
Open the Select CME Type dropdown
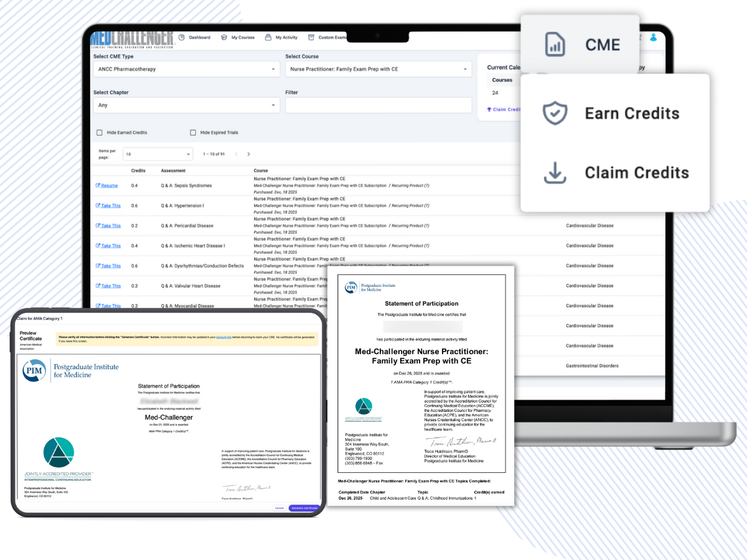pos(184,68)
